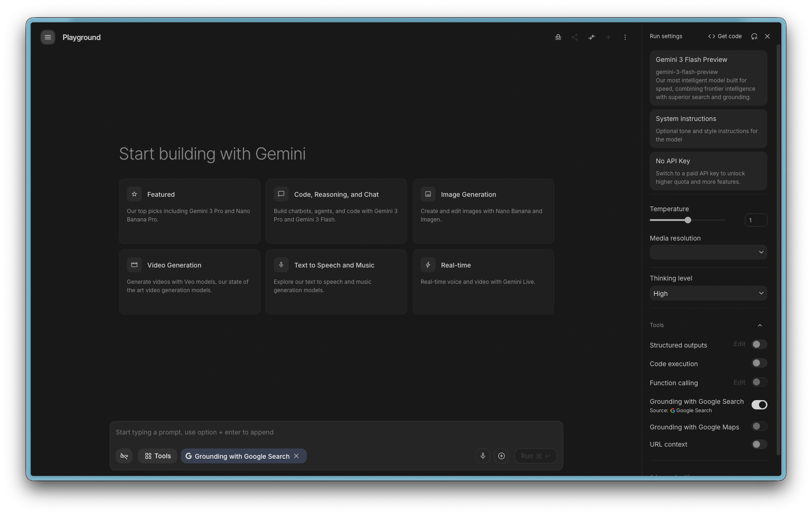Click the incognito temporary chat icon
This screenshot has height=515, width=812.
pyautogui.click(x=558, y=37)
